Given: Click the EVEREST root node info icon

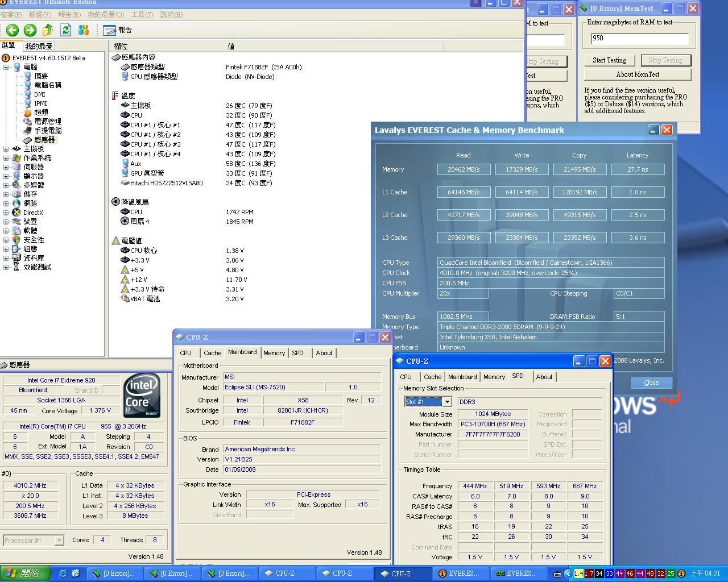Looking at the screenshot, I should [x=6, y=58].
